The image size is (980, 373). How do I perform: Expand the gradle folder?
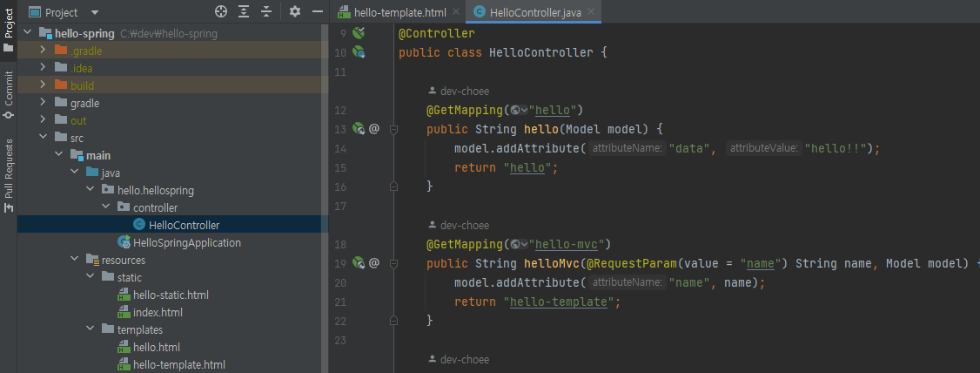tap(43, 103)
